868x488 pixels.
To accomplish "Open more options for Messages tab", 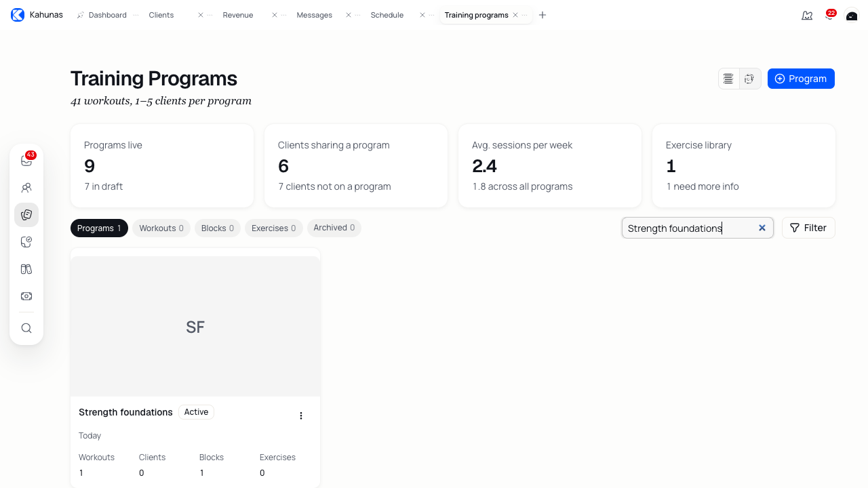I will (357, 15).
